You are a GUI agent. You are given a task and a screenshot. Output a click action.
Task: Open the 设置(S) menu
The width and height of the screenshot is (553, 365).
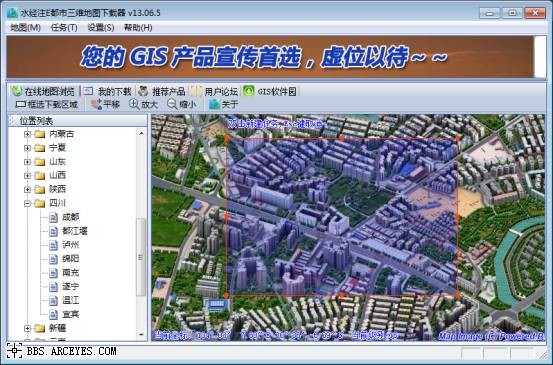click(x=101, y=28)
